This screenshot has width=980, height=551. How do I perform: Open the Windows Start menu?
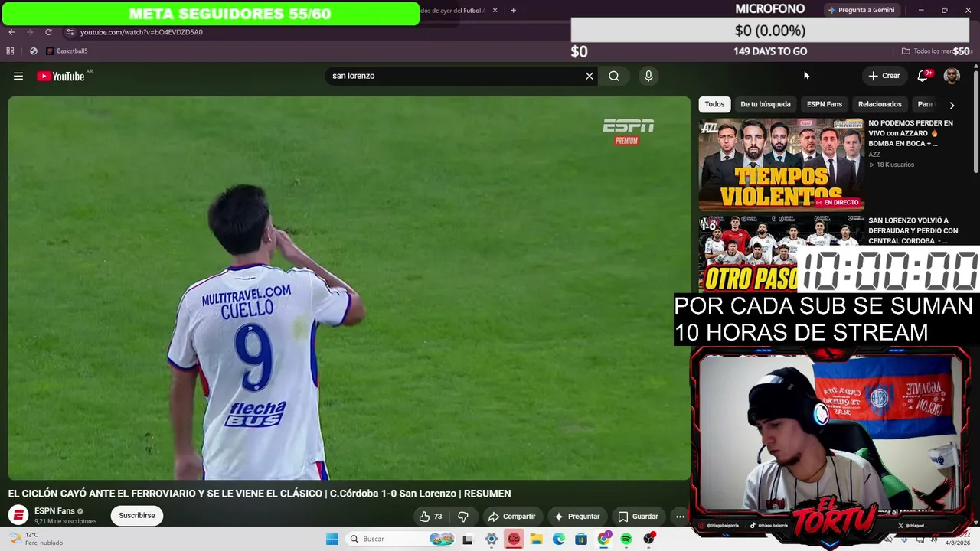point(332,539)
